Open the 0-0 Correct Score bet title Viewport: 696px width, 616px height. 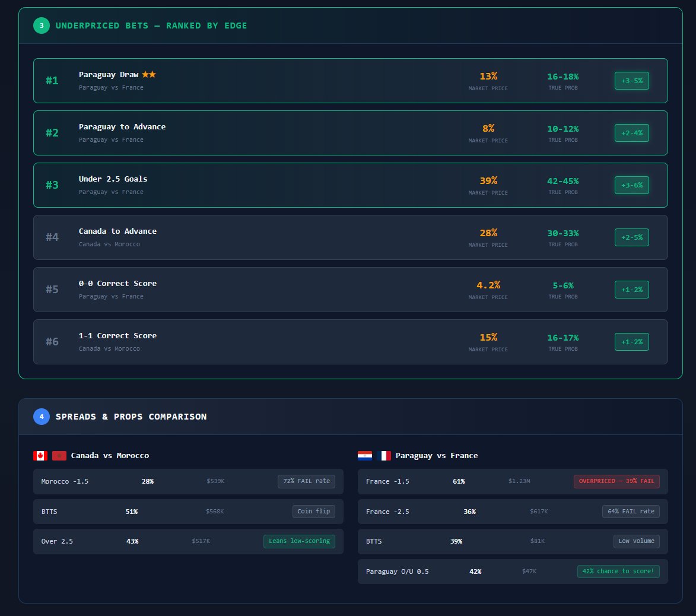117,283
